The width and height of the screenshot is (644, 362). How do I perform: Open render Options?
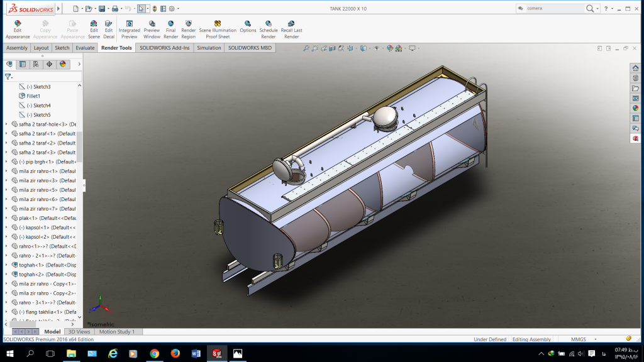point(248,29)
